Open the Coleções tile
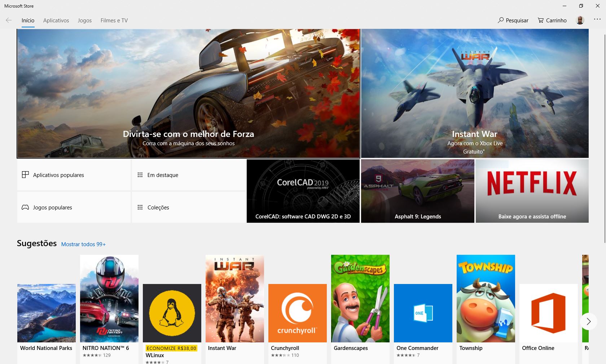This screenshot has height=364, width=606. point(189,207)
